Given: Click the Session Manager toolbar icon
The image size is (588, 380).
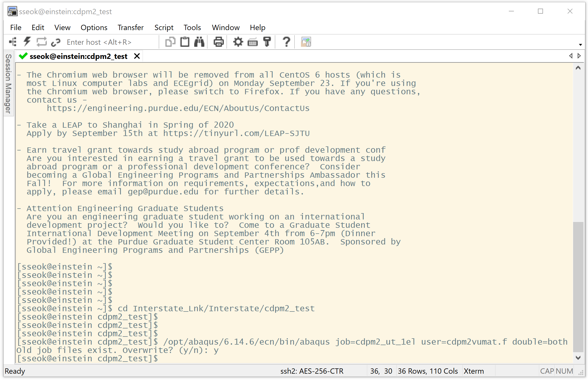Looking at the screenshot, I should coord(13,42).
